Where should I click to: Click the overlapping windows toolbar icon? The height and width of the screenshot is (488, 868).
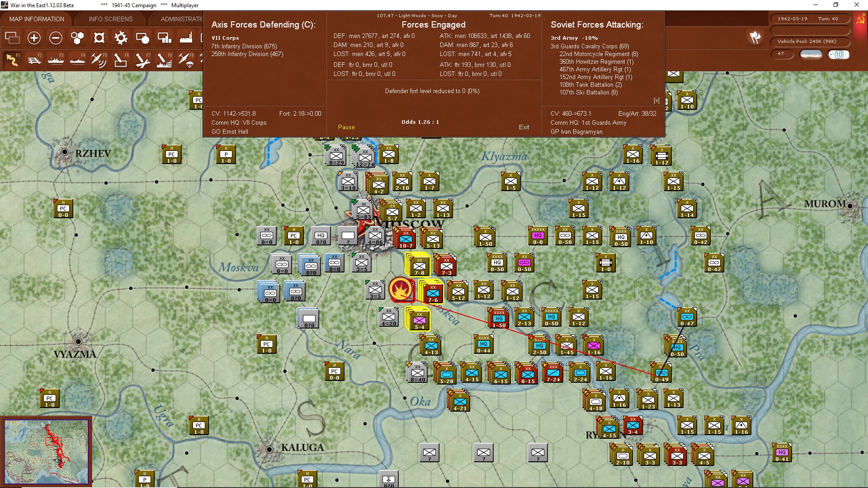12,38
